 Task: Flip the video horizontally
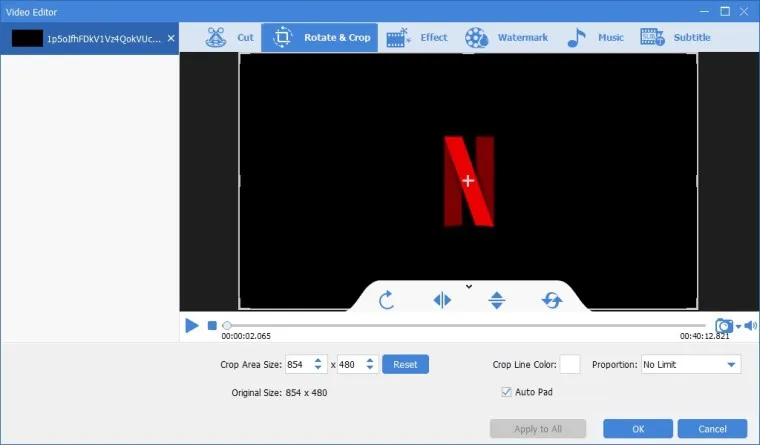point(442,300)
